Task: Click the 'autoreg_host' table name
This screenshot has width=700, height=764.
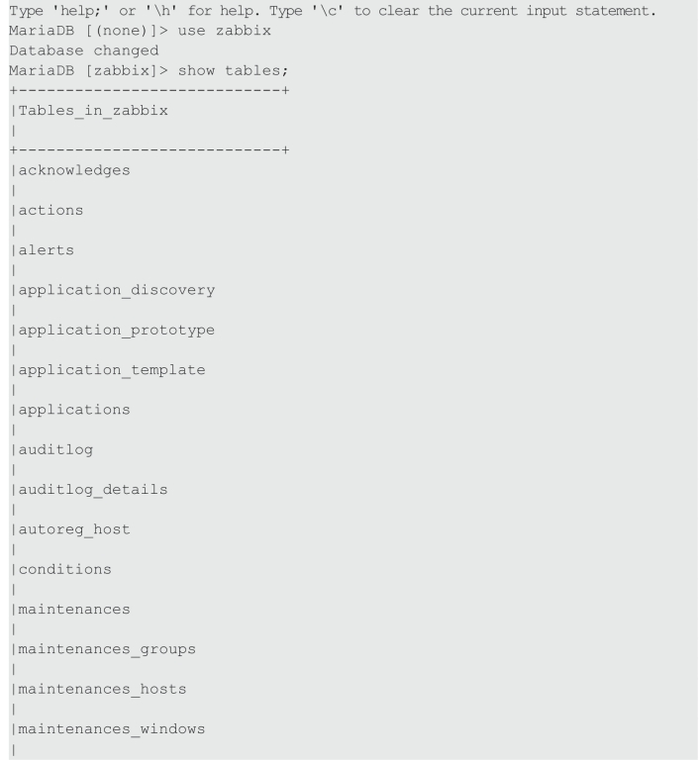Action: click(74, 530)
